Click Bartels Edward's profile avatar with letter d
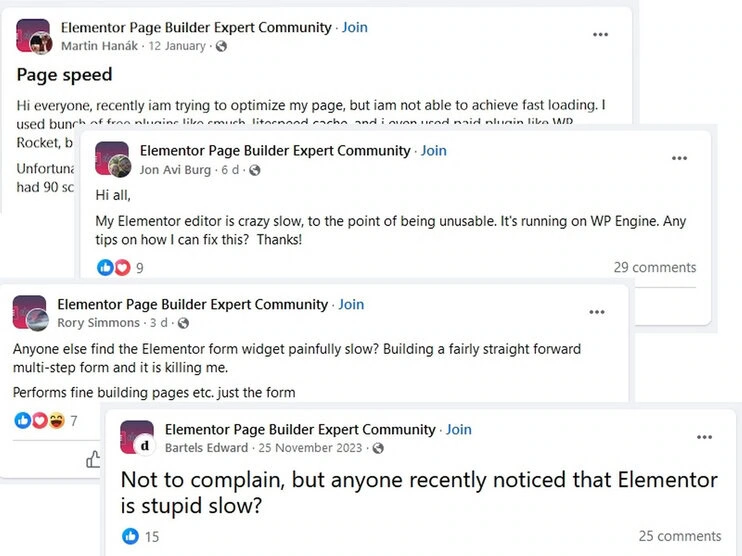Viewport: 742px width, 556px height. [145, 446]
